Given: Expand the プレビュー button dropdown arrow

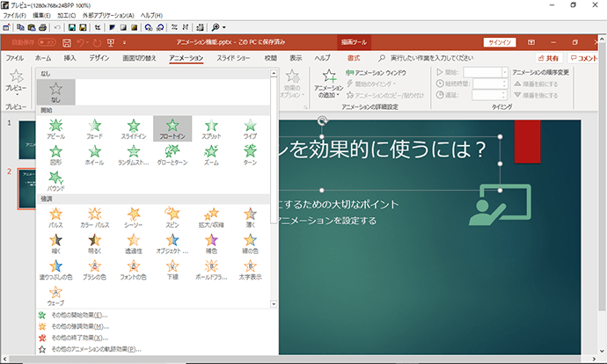Looking at the screenshot, I should pos(16,95).
